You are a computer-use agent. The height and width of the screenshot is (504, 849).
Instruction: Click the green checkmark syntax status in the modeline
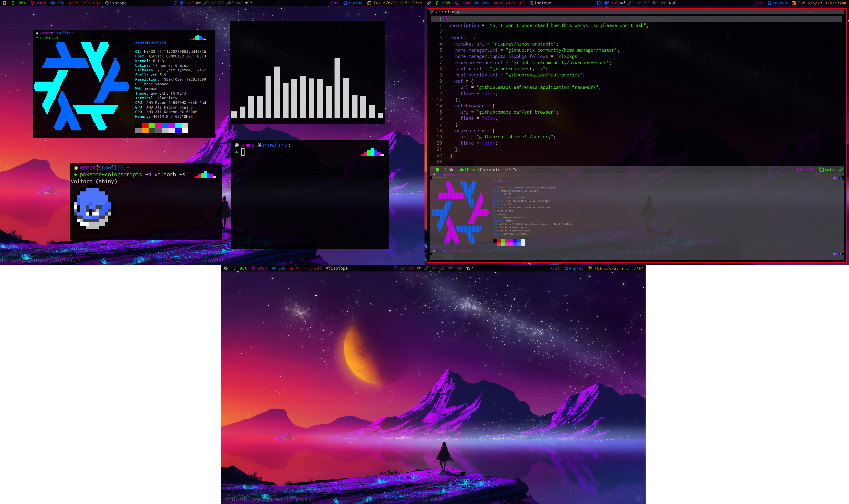click(841, 170)
